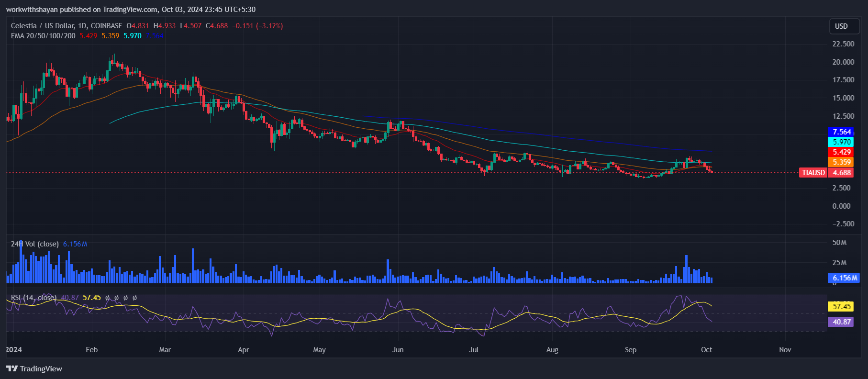This screenshot has height=379, width=868.
Task: Click the cyan 5.970 EMA price label
Action: (x=841, y=142)
